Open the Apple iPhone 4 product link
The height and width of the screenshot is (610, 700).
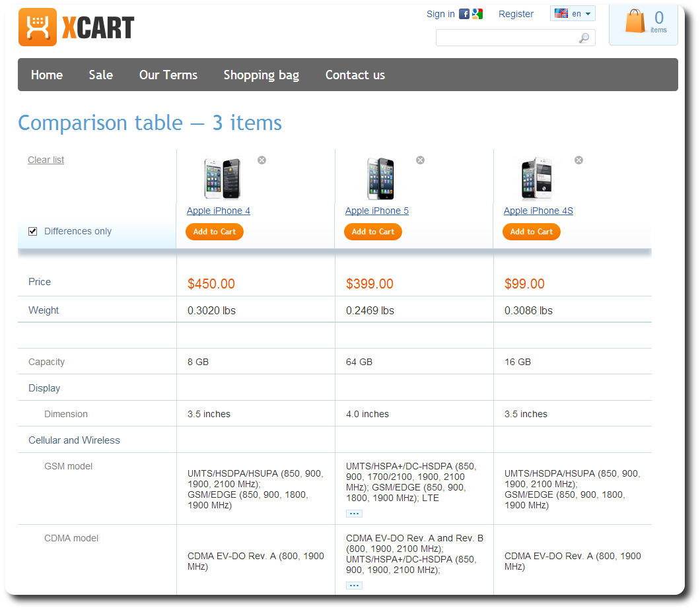coord(219,211)
